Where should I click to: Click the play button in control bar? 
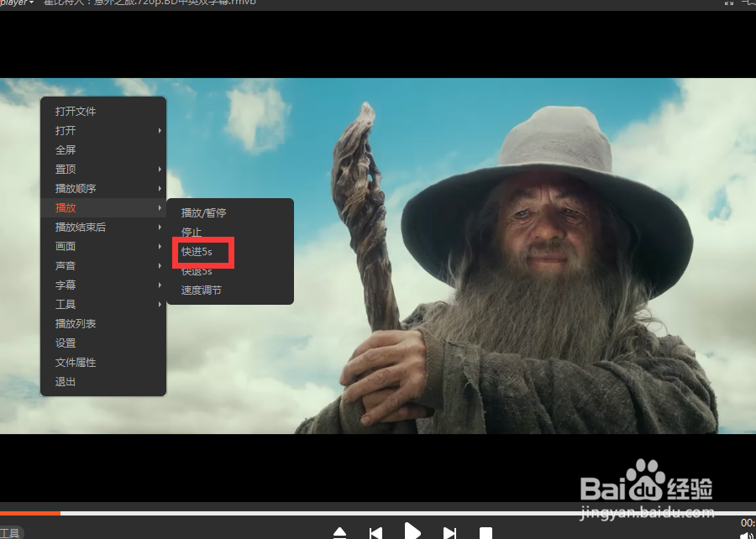412,531
